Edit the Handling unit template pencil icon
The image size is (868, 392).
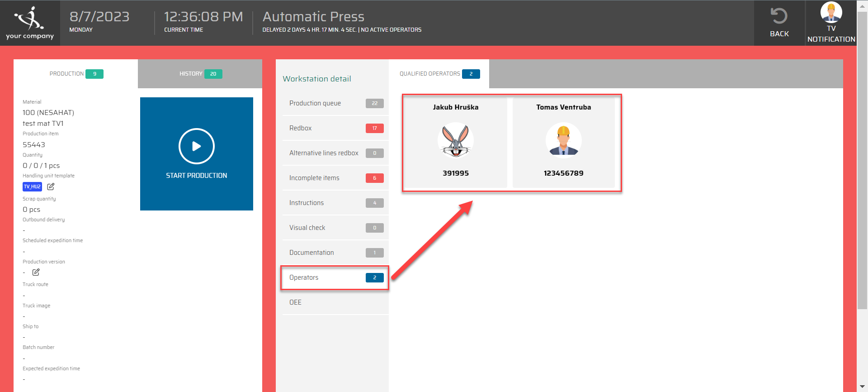point(51,186)
